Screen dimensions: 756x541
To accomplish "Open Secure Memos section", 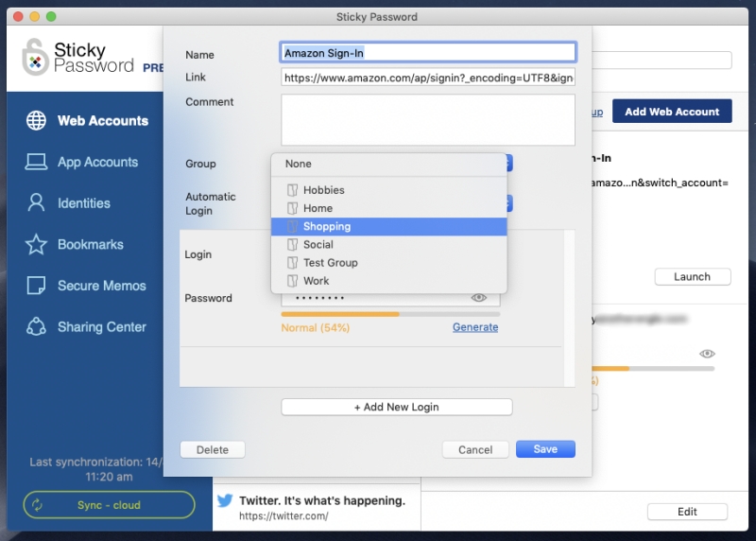I will click(86, 286).
